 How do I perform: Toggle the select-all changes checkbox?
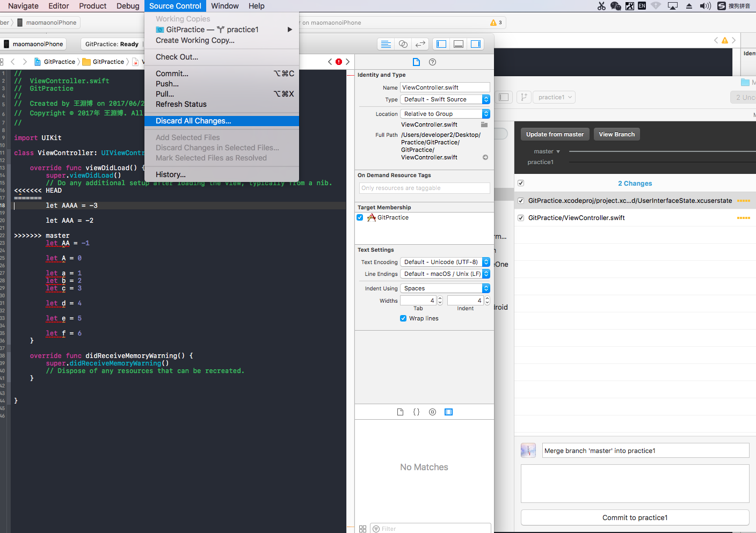(x=520, y=183)
